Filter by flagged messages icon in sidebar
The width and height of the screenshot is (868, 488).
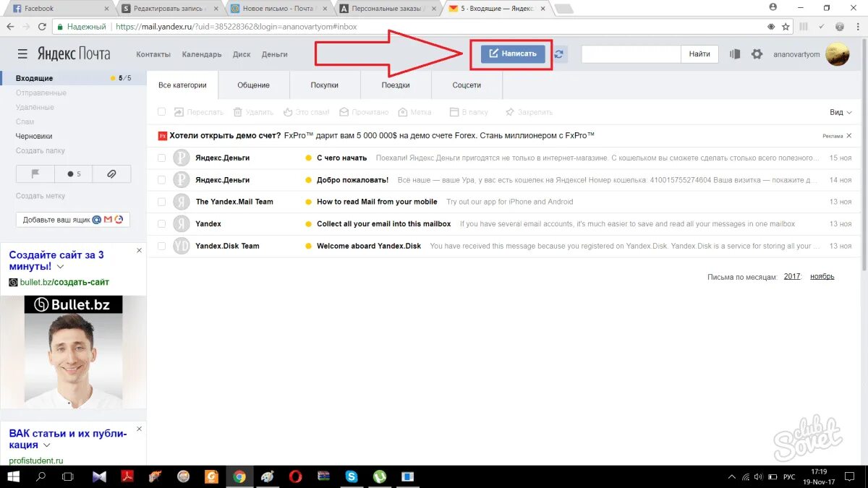[35, 174]
